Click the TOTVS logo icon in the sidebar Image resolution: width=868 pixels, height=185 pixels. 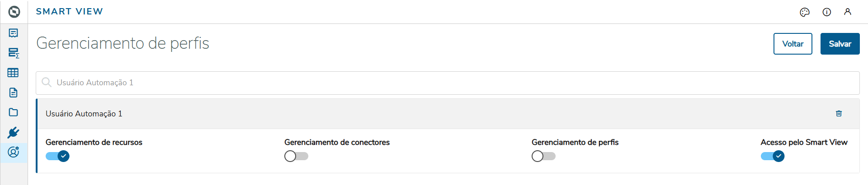[x=14, y=12]
